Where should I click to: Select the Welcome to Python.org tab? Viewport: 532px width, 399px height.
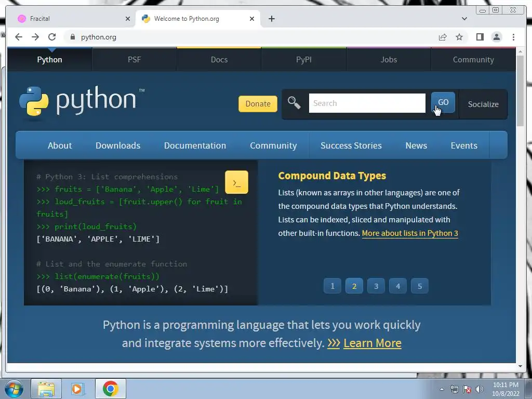197,19
